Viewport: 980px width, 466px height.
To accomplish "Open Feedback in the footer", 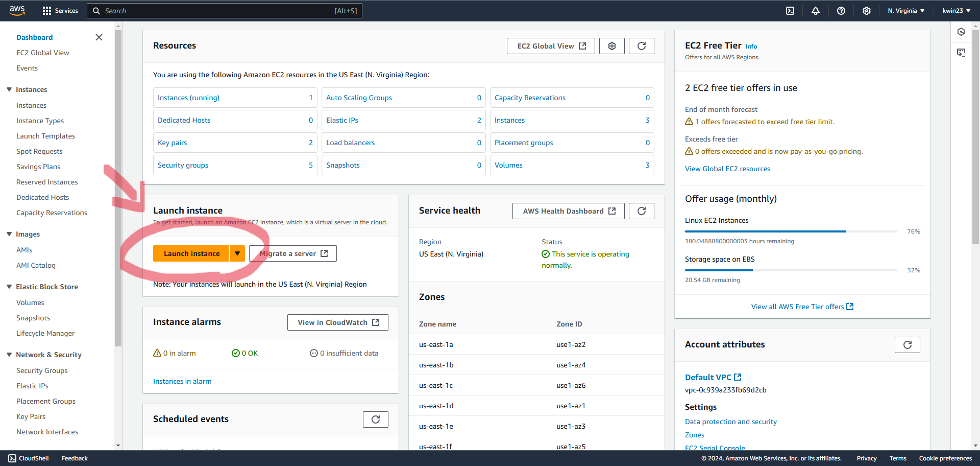I will pyautogui.click(x=75, y=458).
